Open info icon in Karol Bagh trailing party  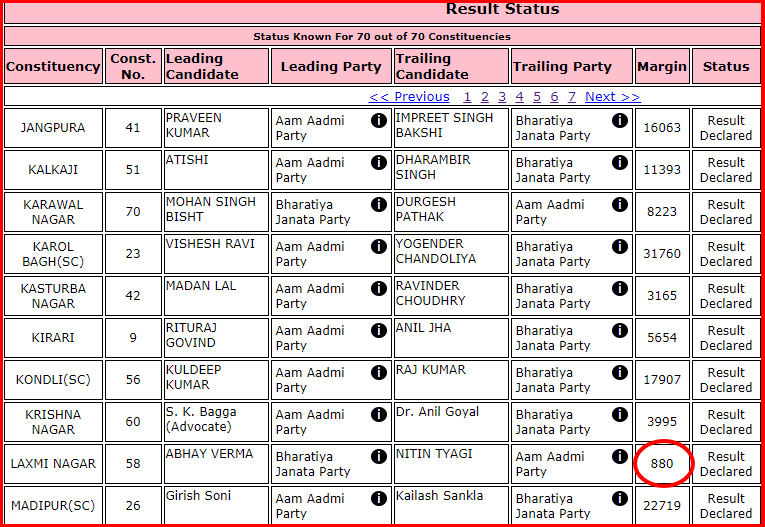(x=620, y=246)
